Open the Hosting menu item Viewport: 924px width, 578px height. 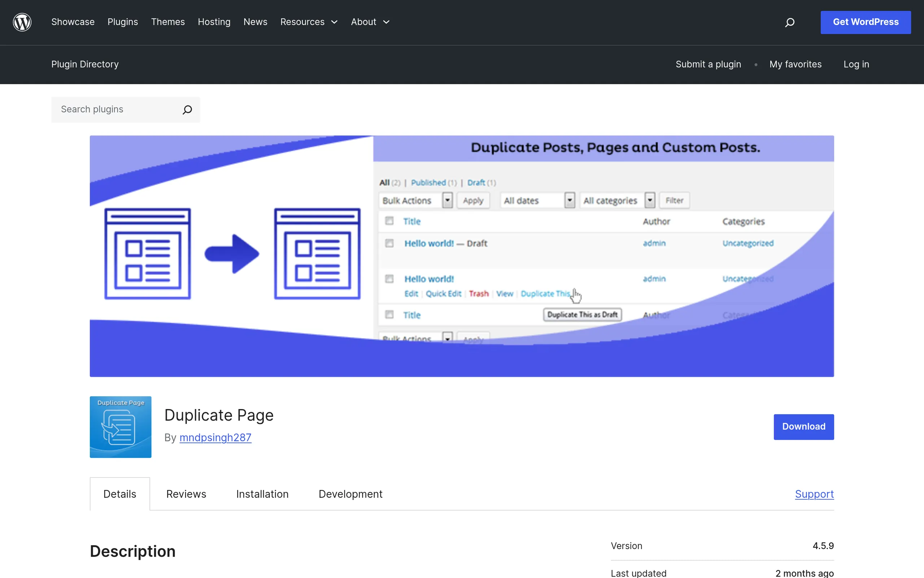[214, 22]
